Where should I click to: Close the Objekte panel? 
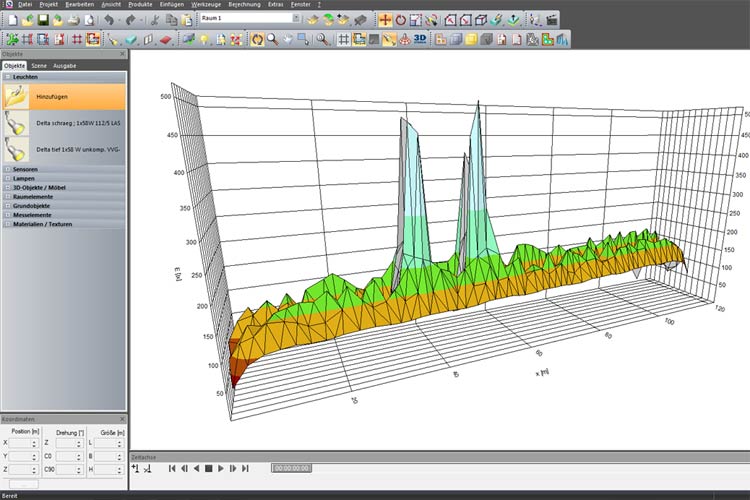pyautogui.click(x=122, y=54)
